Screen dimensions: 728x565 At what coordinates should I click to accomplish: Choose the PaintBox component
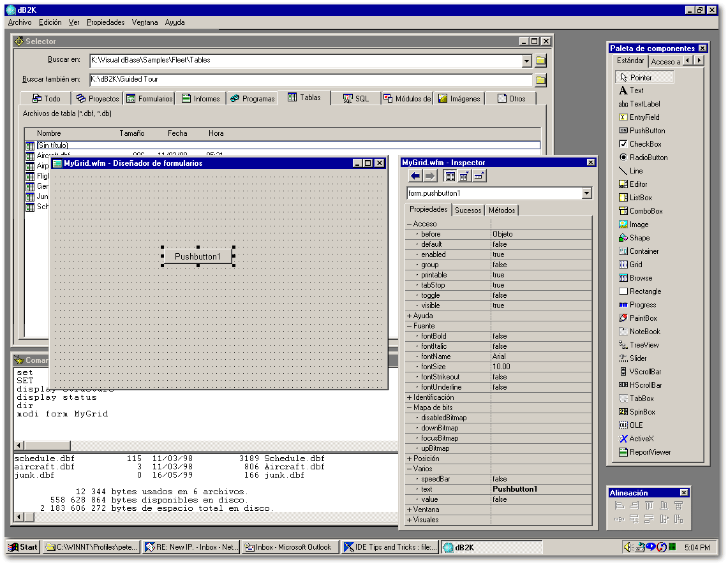pos(638,318)
